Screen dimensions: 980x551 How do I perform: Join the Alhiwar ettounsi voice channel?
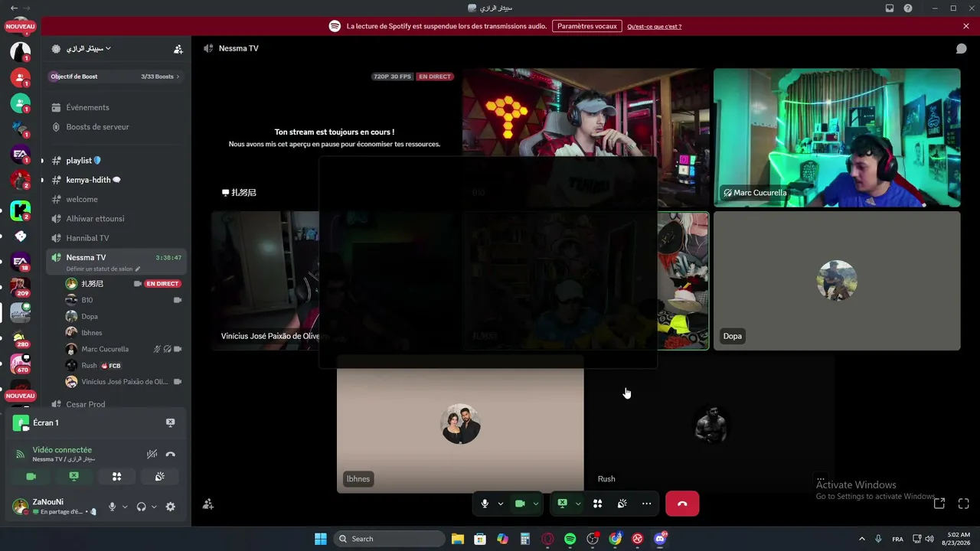click(x=116, y=219)
